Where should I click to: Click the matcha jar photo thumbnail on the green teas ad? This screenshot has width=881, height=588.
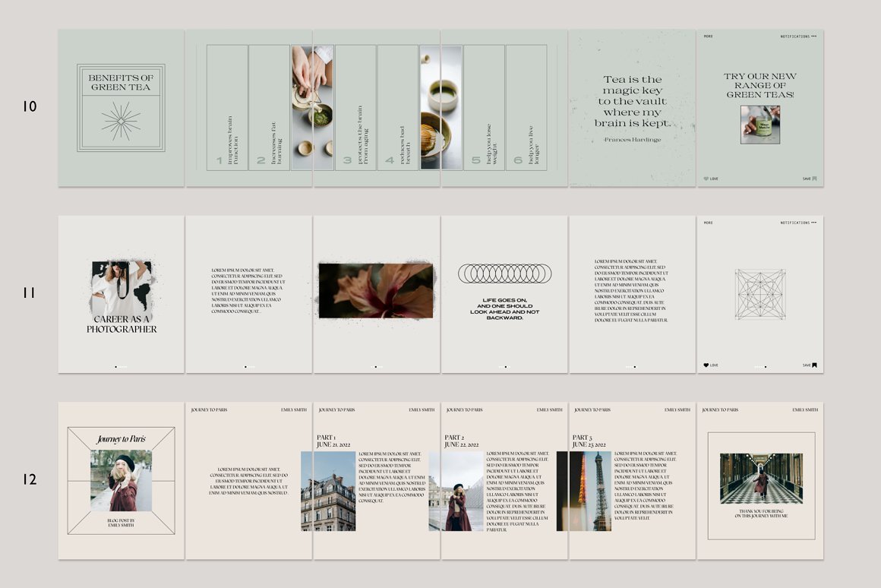(x=759, y=125)
